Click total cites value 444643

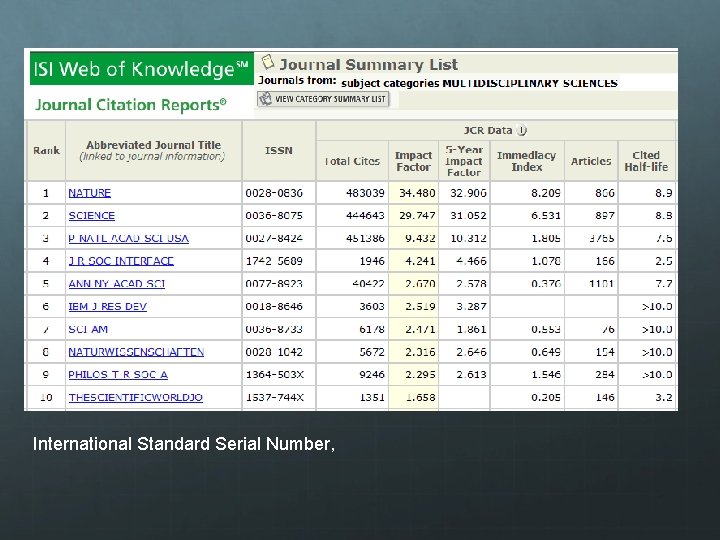tap(365, 216)
